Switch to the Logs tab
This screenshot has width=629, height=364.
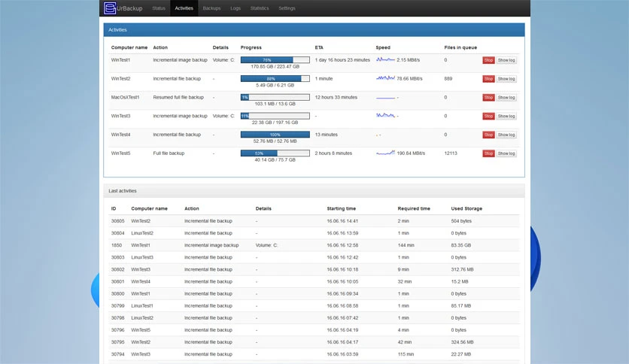coord(235,8)
